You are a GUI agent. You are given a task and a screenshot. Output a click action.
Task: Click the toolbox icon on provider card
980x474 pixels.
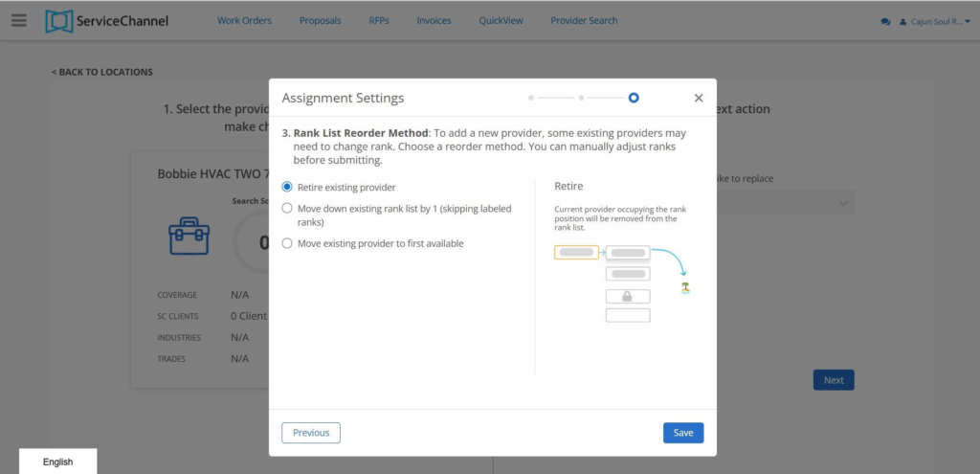(189, 235)
